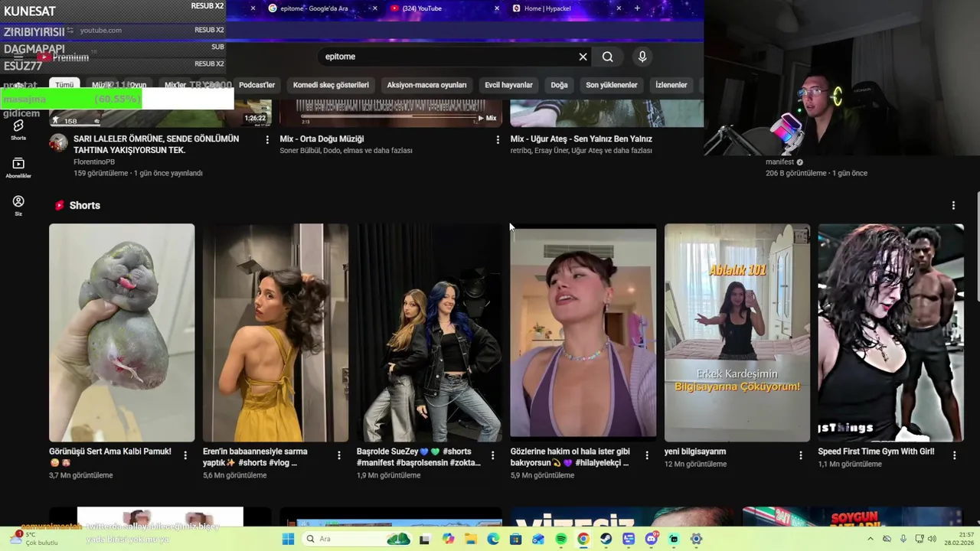Open options for yeni bilgisayarım short
The image size is (980, 551).
801,455
